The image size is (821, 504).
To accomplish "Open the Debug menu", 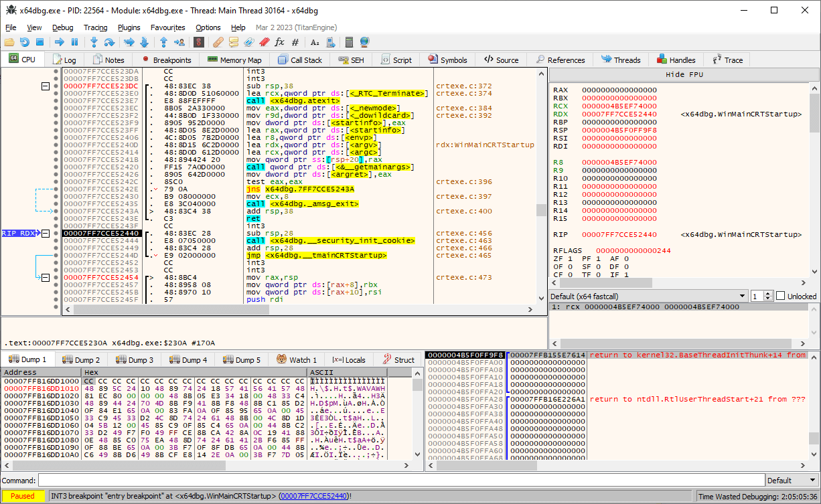I will 62,27.
